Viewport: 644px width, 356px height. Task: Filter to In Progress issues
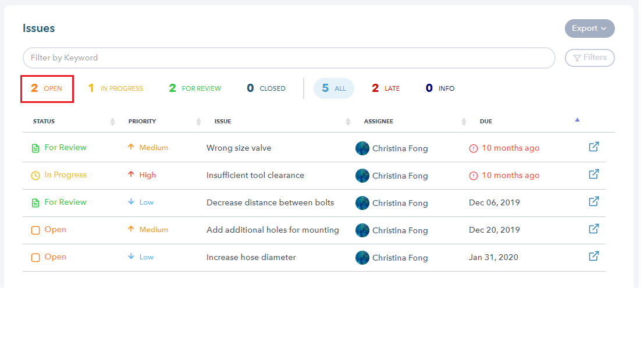pyautogui.click(x=115, y=88)
